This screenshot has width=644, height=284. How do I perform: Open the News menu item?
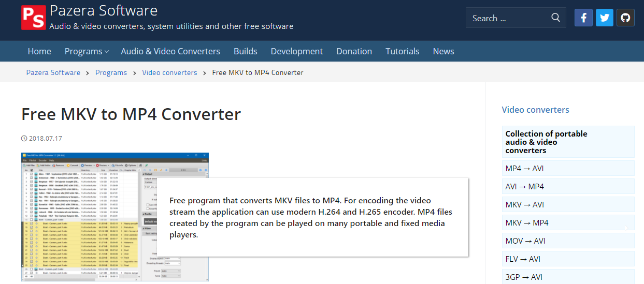443,51
